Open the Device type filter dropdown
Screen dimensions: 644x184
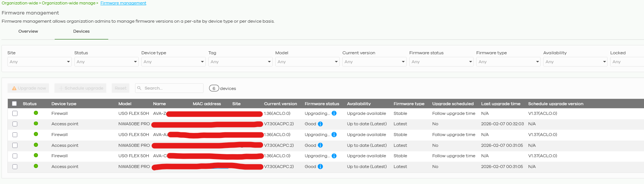[173, 62]
